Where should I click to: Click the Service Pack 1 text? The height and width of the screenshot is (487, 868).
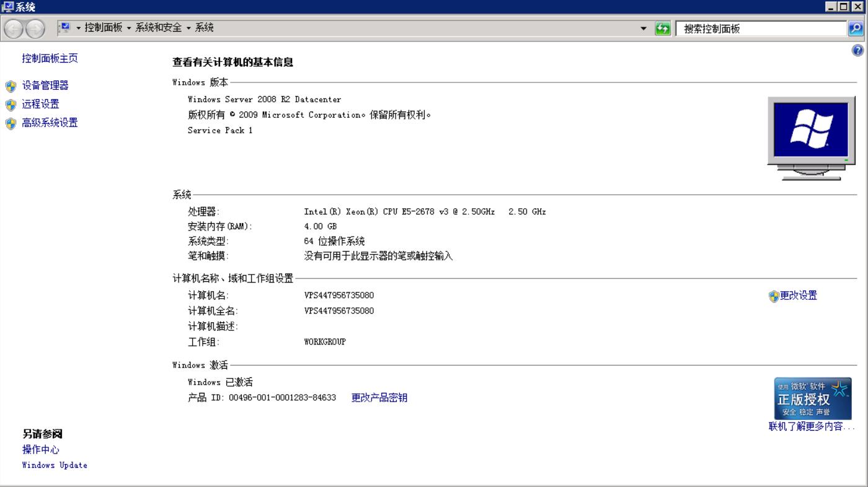tap(220, 130)
